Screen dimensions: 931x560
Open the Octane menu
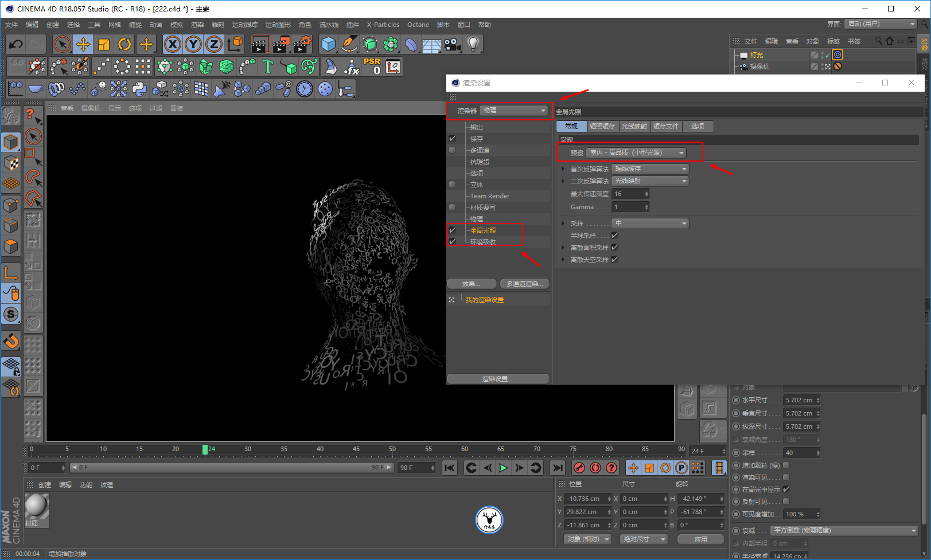(418, 25)
